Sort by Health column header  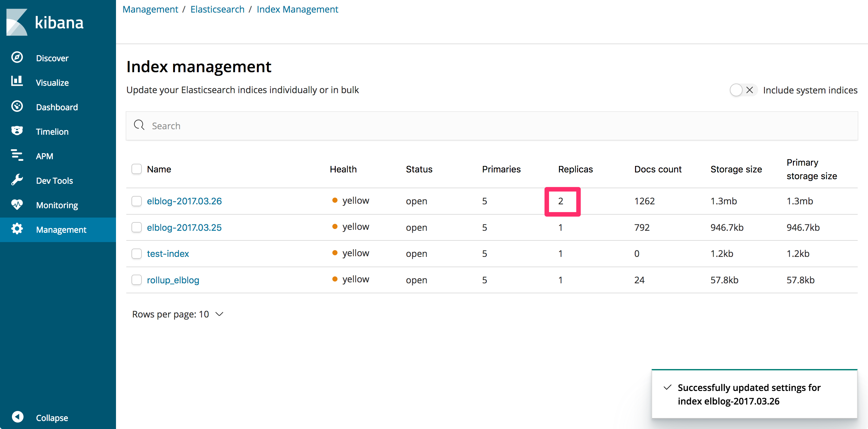[343, 169]
